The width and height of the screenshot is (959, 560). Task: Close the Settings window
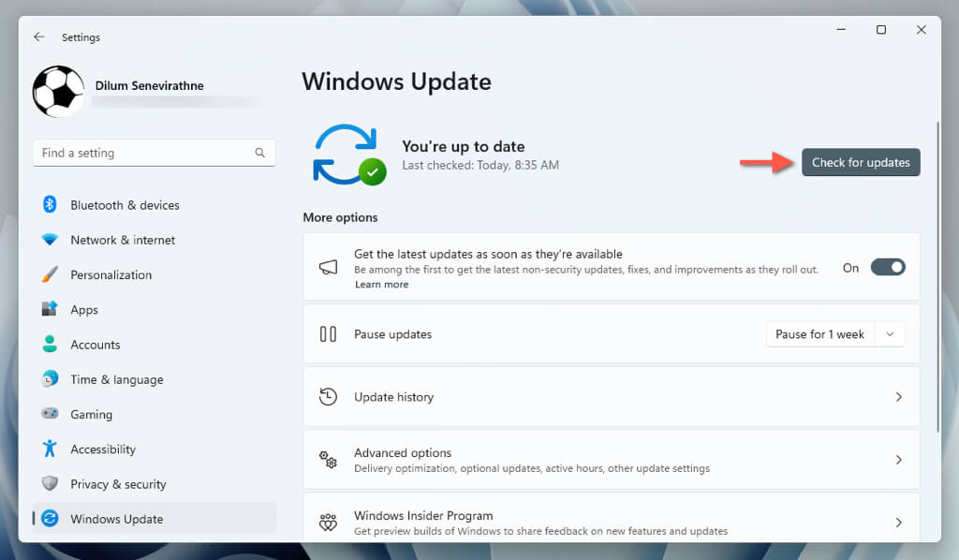(x=922, y=29)
